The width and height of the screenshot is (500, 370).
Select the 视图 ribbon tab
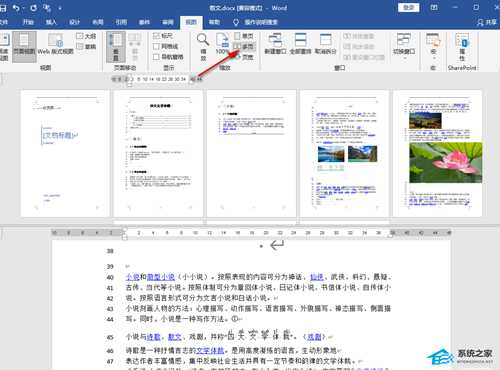[x=191, y=22]
